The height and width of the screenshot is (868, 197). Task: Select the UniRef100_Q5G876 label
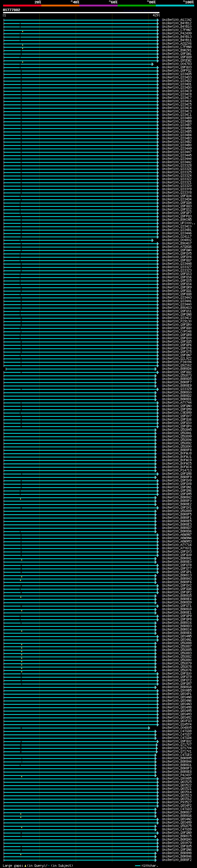(x=177, y=671)
